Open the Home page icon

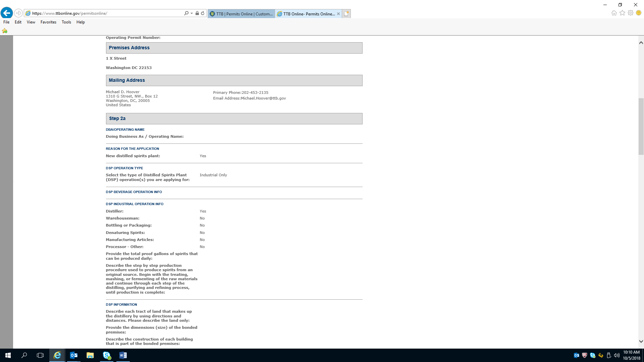click(614, 13)
